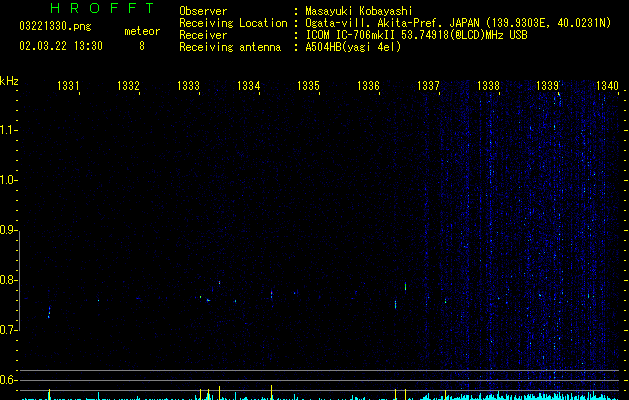Click the gray frequency range bracket on left axis
The width and height of the screenshot is (629, 400).
[x=20, y=280]
